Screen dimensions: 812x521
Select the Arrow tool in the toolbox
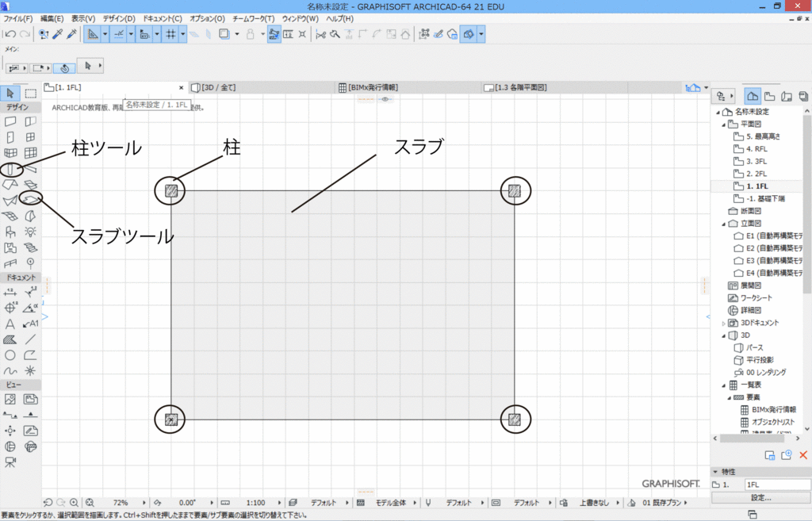[10, 94]
